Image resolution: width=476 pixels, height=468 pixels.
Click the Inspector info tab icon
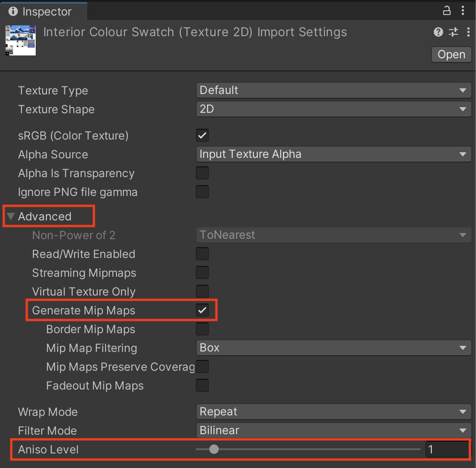14,11
